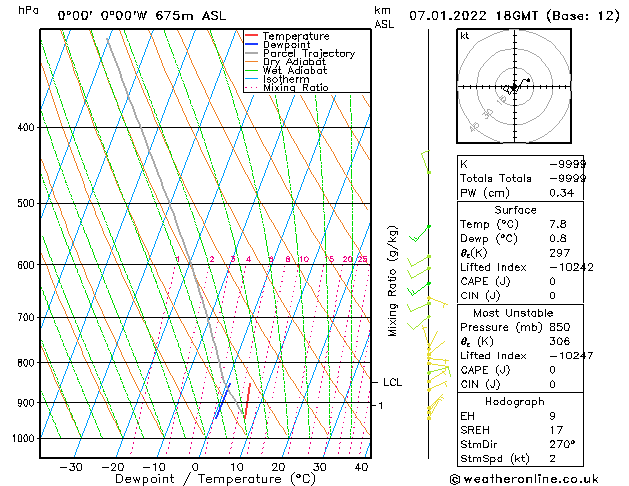Viewport: 629px width, 486px height.
Task: Click the blue Dewpoint legend line
Action: click(x=251, y=45)
